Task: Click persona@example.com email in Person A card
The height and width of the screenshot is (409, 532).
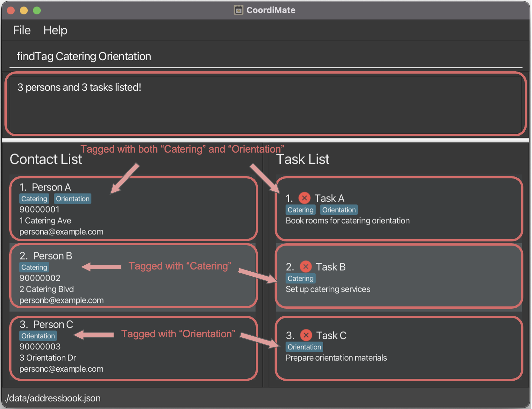Action: [61, 232]
